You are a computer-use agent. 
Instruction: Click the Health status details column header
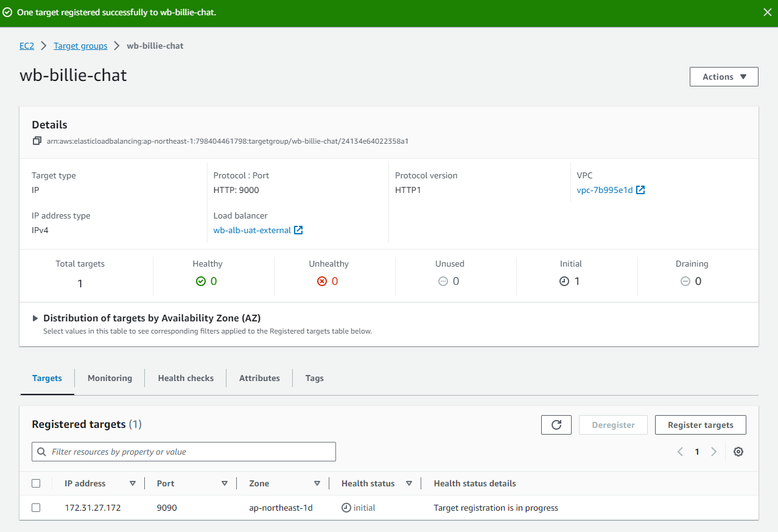[475, 483]
